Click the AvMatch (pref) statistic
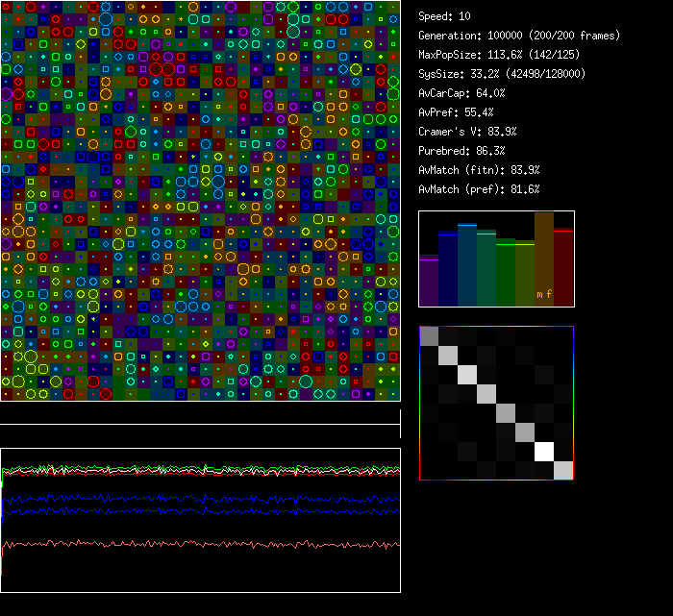Image resolution: width=673 pixels, height=616 pixels. pos(479,189)
